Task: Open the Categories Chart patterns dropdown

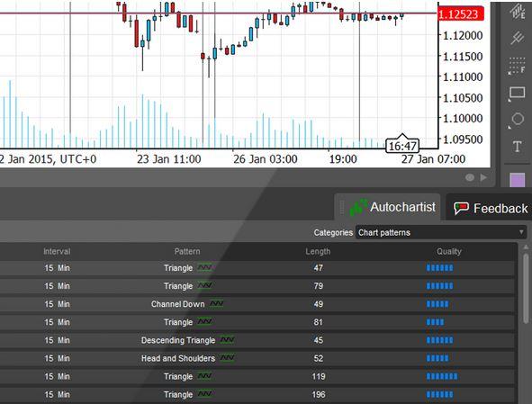Action: tap(441, 232)
